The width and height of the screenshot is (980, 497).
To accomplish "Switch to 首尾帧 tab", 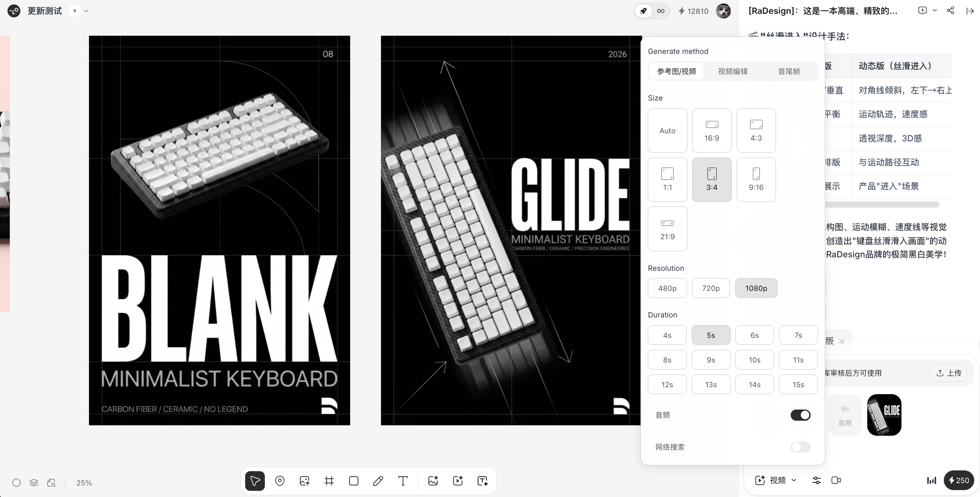I will click(x=789, y=71).
